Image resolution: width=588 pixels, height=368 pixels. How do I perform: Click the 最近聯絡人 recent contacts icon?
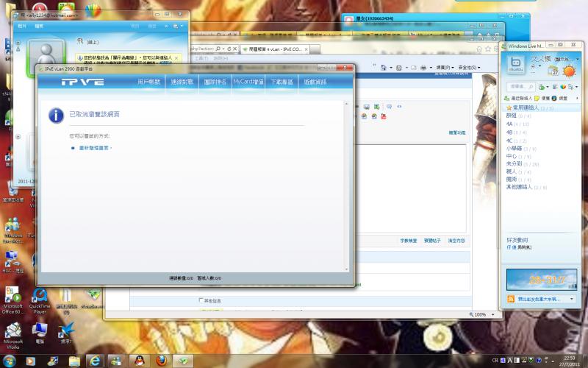(x=507, y=98)
